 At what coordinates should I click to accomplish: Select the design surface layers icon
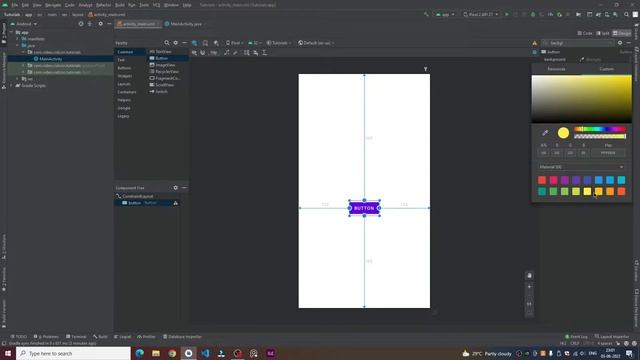tap(195, 43)
